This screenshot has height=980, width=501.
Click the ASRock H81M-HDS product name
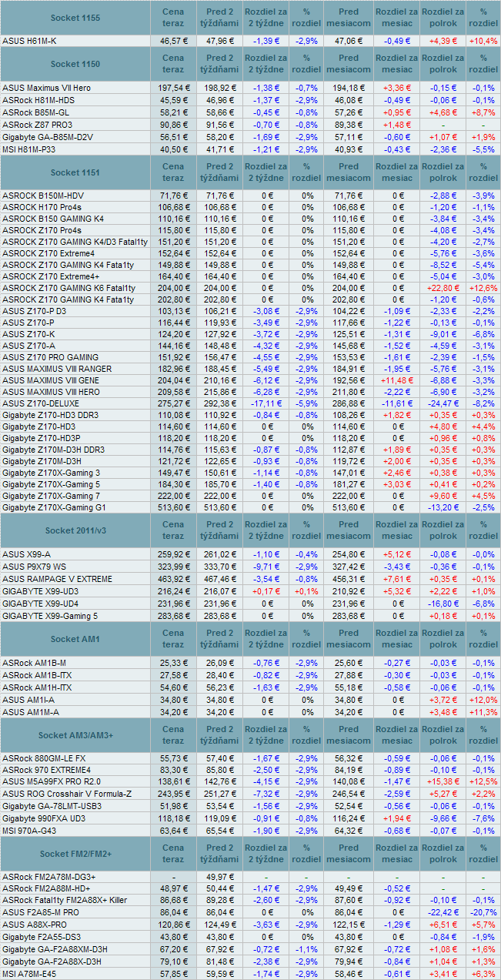pyautogui.click(x=38, y=100)
